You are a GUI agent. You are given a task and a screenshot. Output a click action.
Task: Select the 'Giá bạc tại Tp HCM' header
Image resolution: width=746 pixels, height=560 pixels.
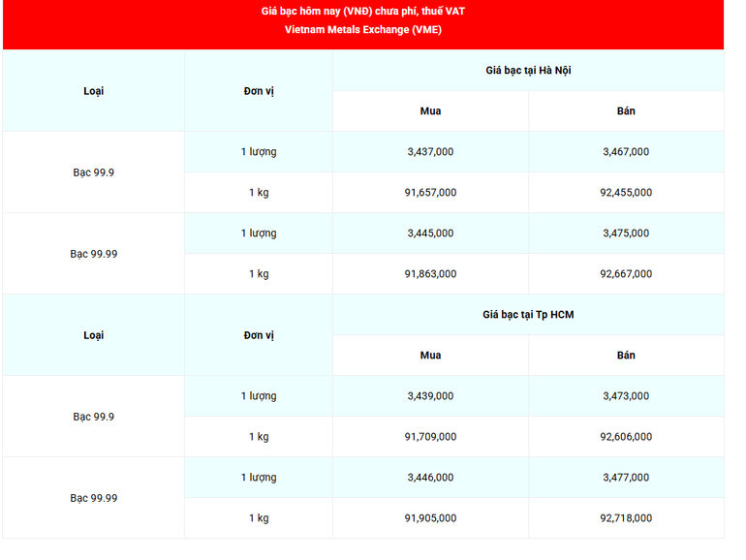pos(528,315)
